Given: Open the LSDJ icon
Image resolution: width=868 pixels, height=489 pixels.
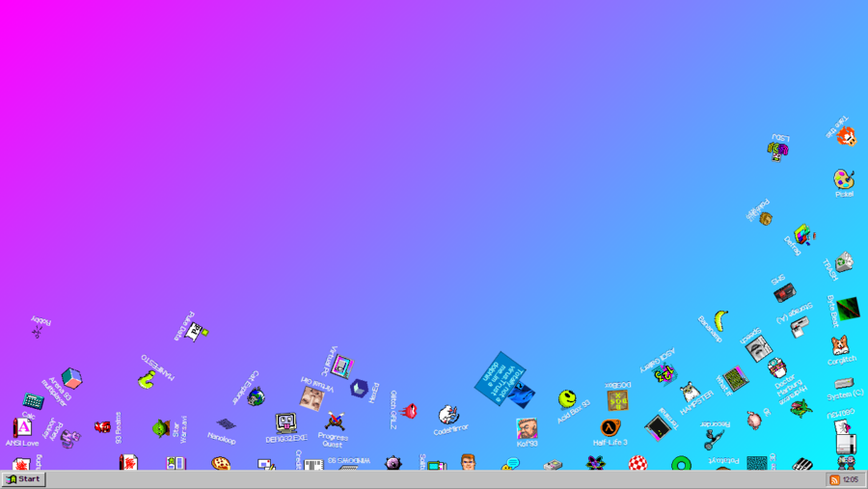Looking at the screenshot, I should tap(777, 150).
